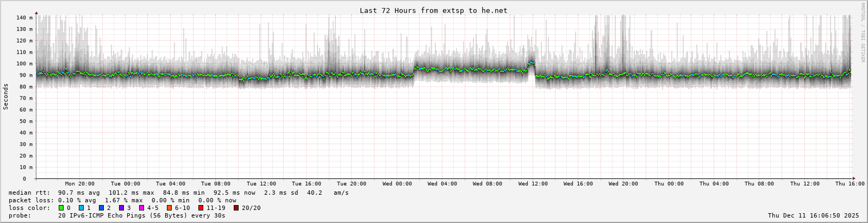This screenshot has height=223, width=868.
Task: Click the red arrow atop the y-axis
Action: (x=36, y=12)
